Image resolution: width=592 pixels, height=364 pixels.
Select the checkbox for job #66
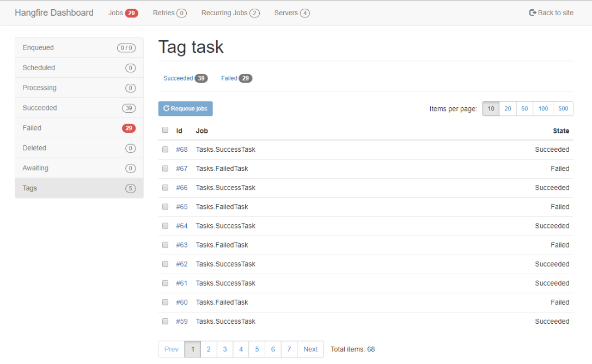pos(165,188)
